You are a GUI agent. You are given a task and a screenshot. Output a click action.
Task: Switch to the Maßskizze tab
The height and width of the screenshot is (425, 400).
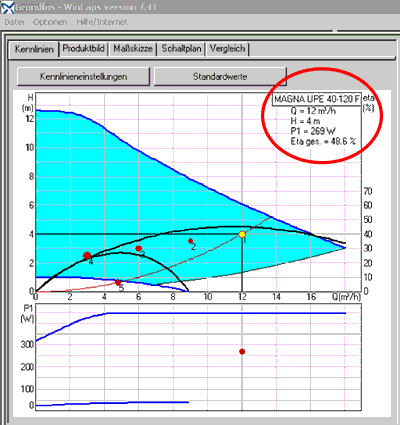pos(133,49)
